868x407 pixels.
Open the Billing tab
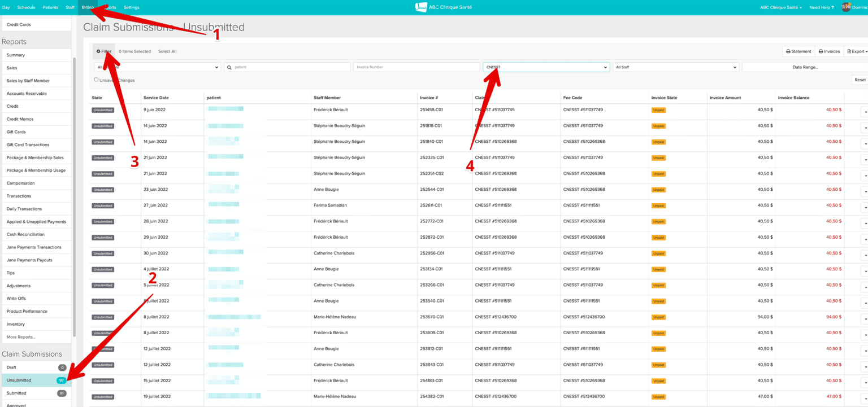click(88, 7)
